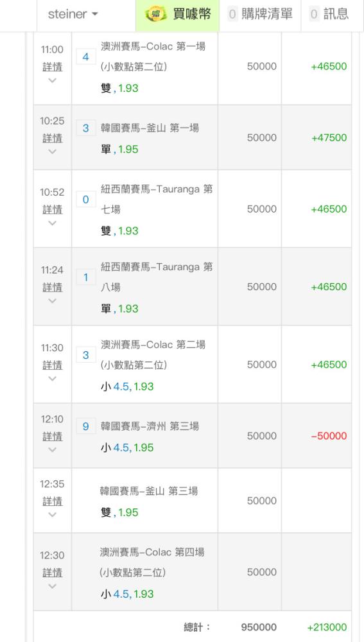Image resolution: width=364 pixels, height=642 pixels.
Task: Expand chevron under 10:25 詳情
Action: (52, 152)
